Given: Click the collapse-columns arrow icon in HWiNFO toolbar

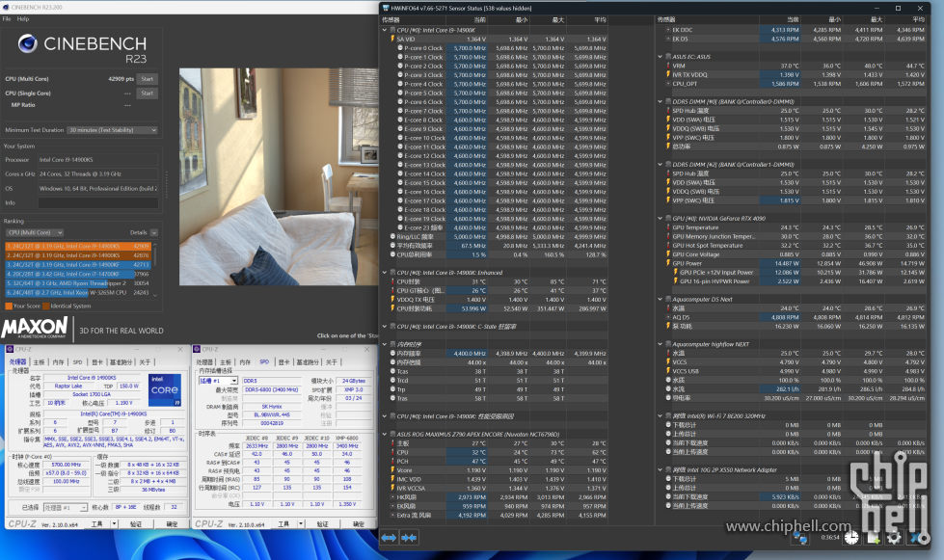Looking at the screenshot, I should point(409,538).
